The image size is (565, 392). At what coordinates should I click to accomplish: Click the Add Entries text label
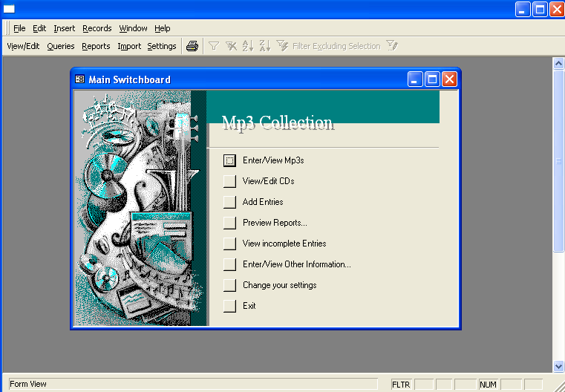coord(263,202)
